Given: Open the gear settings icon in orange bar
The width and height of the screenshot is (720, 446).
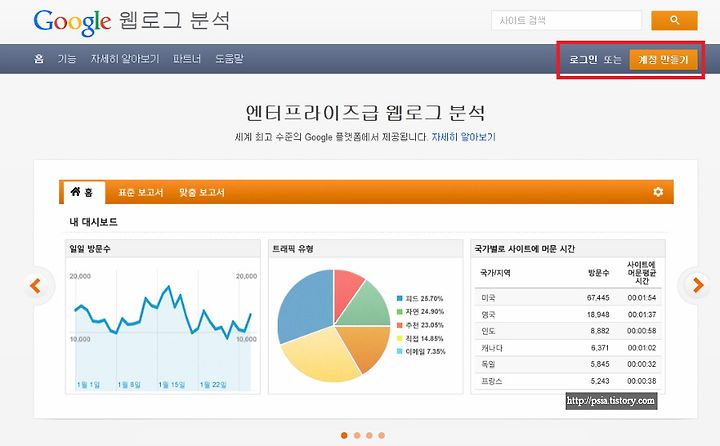Looking at the screenshot, I should click(658, 192).
